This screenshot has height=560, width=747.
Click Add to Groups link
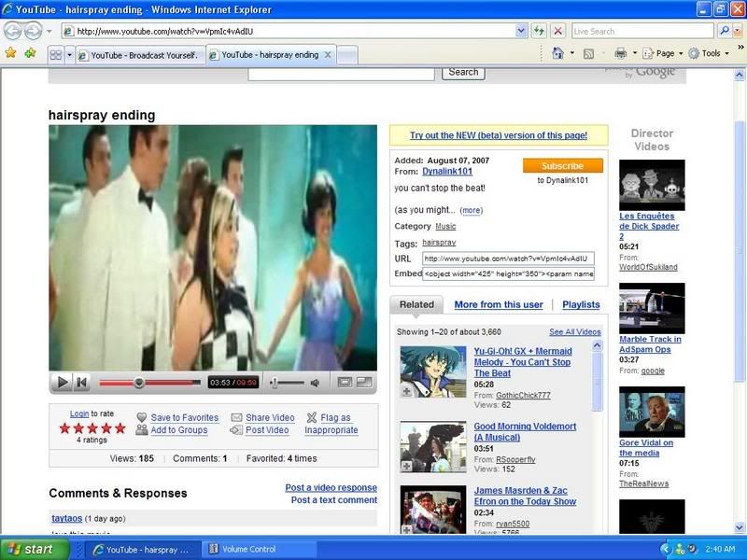tap(179, 430)
